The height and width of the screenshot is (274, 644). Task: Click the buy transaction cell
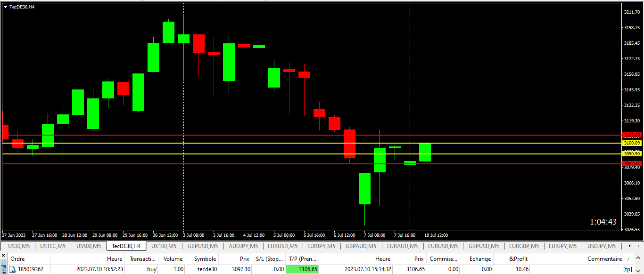(152, 269)
